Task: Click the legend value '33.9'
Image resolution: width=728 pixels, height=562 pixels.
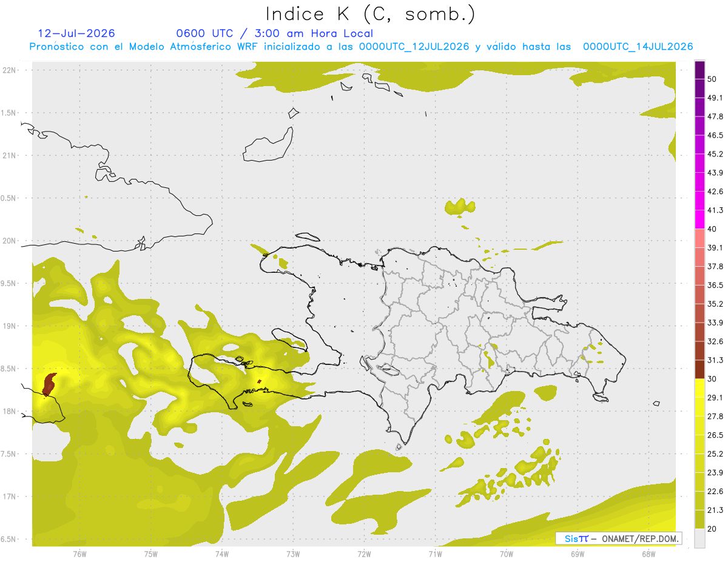Action: [715, 323]
